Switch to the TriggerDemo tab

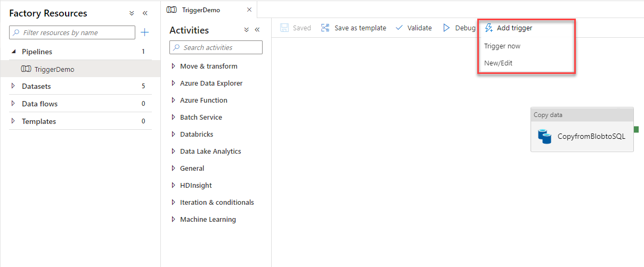(201, 10)
